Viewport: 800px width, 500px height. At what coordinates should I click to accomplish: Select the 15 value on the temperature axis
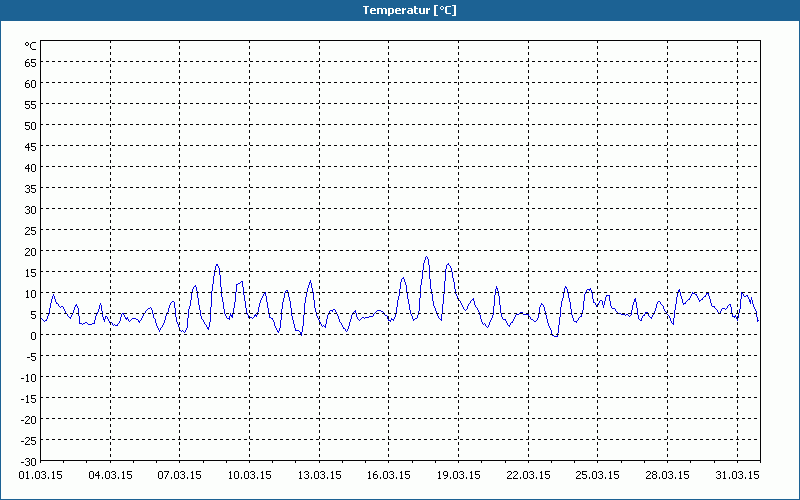tap(31, 273)
